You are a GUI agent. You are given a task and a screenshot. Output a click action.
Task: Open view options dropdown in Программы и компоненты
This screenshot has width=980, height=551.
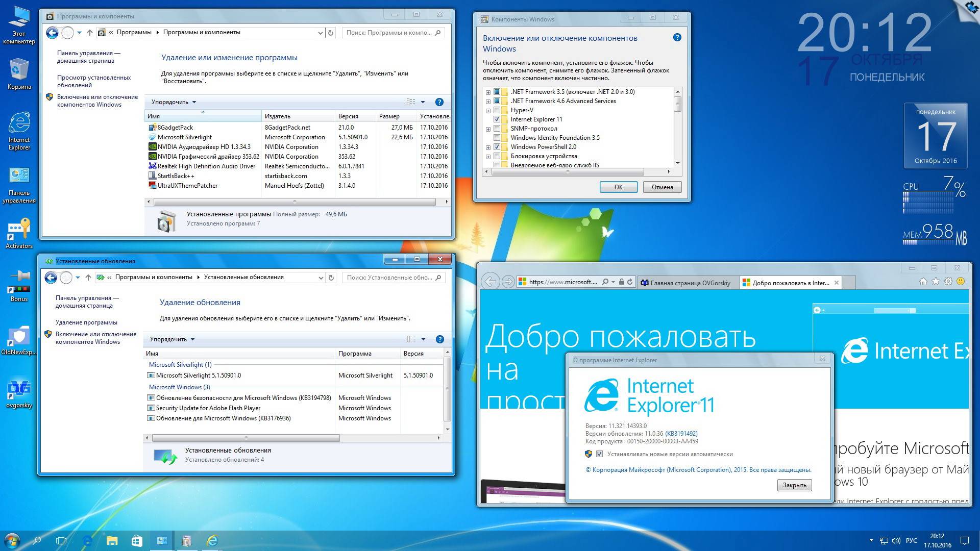(x=423, y=102)
